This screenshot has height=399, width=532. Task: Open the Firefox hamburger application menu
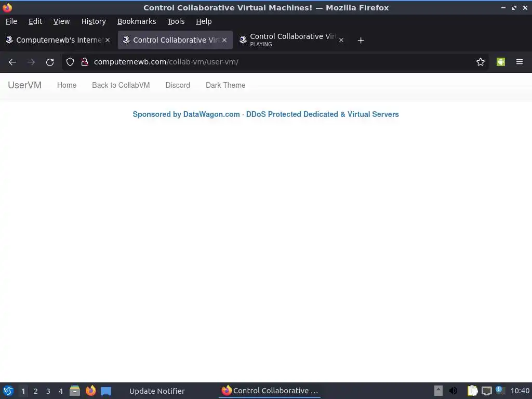pyautogui.click(x=520, y=62)
